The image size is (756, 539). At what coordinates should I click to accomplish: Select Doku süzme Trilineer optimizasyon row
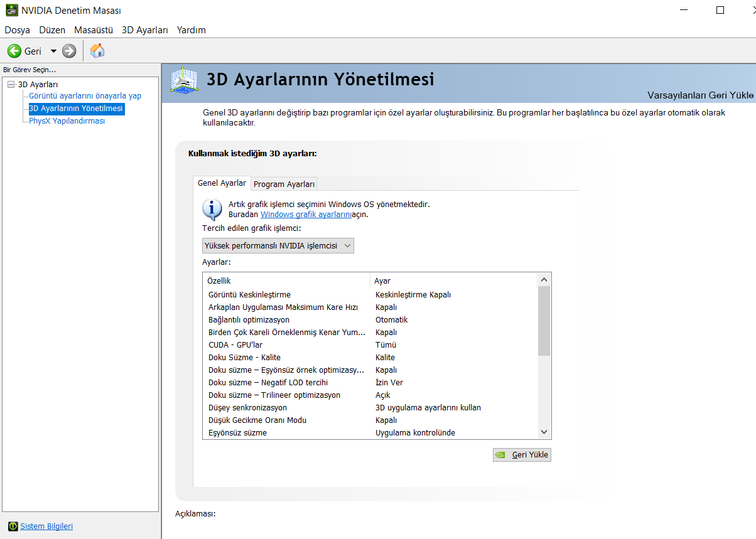370,395
